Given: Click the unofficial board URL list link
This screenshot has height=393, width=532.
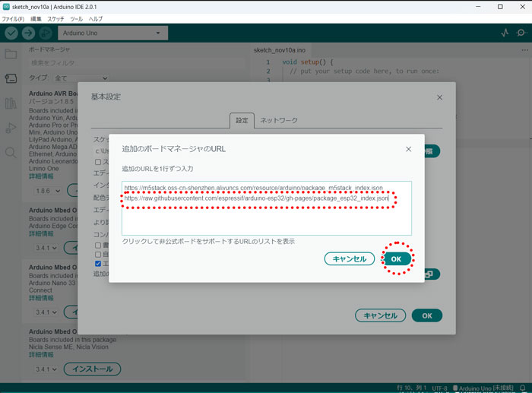Looking at the screenshot, I should (x=208, y=241).
